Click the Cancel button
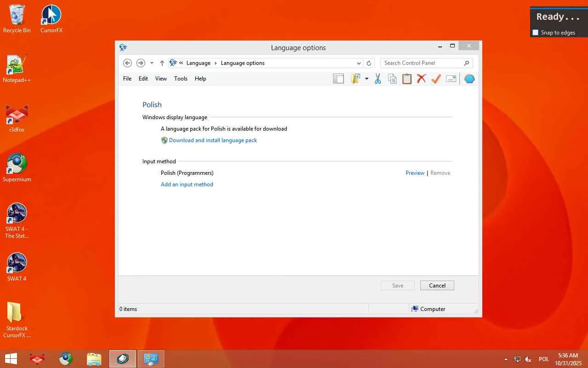 pyautogui.click(x=437, y=286)
